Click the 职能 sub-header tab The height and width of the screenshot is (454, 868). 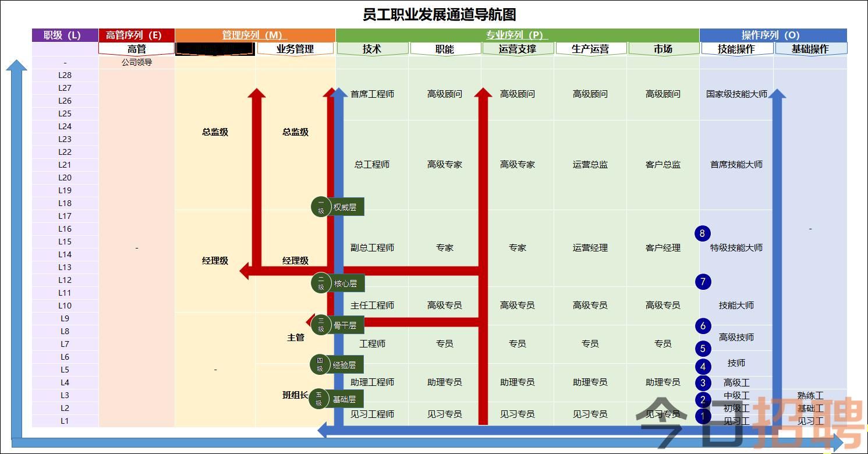(x=445, y=49)
